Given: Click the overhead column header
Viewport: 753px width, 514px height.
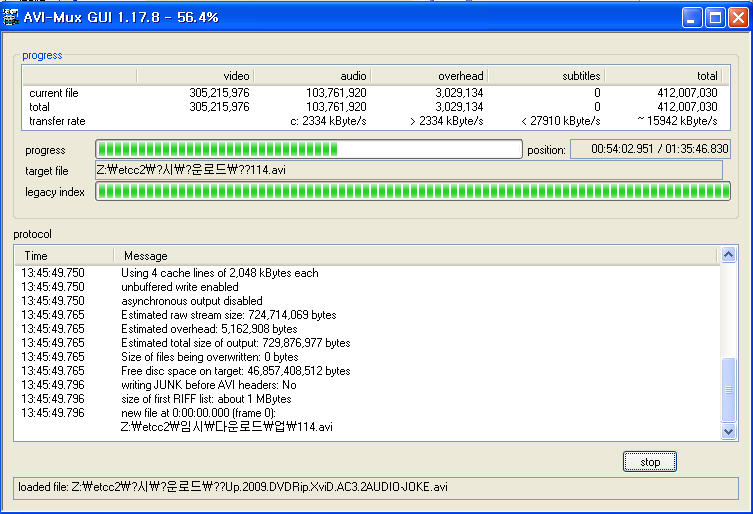Looking at the screenshot, I should pos(429,76).
